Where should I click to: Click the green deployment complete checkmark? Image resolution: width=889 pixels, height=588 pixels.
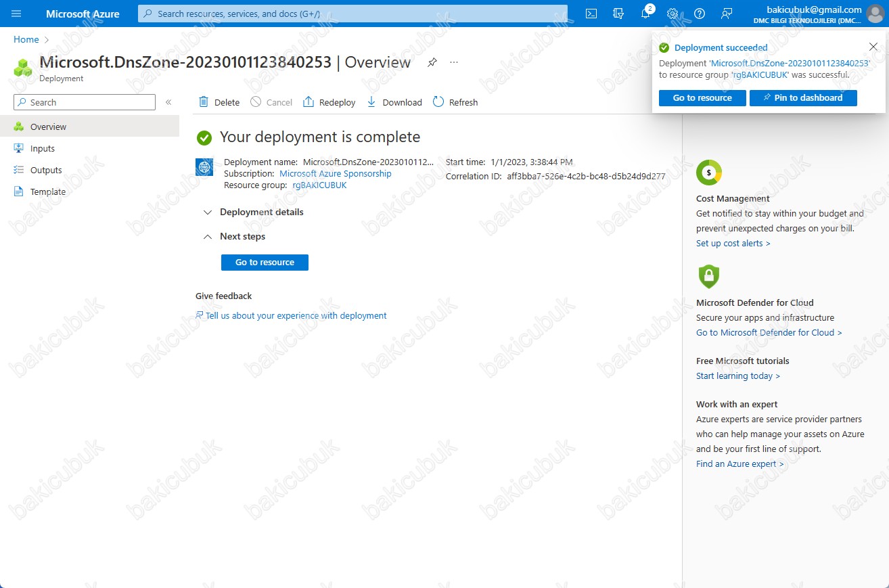204,138
